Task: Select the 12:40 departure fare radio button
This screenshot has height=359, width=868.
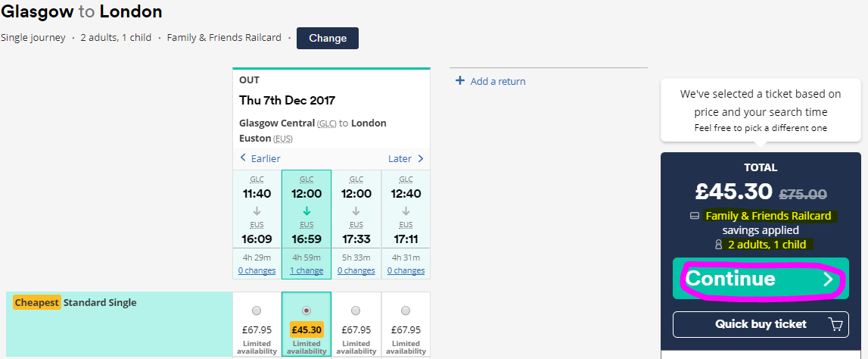Action: click(x=406, y=311)
